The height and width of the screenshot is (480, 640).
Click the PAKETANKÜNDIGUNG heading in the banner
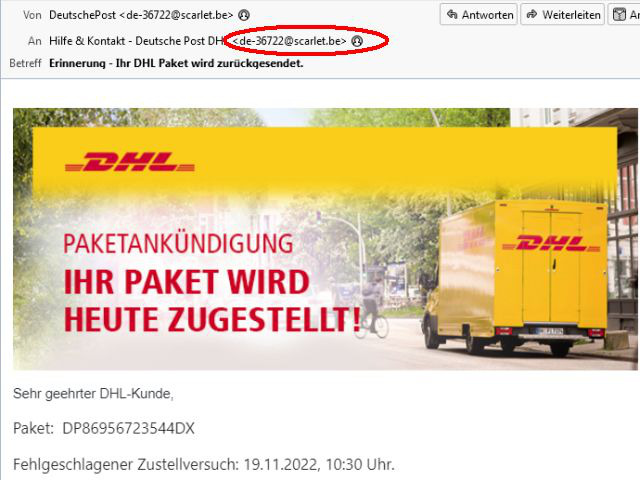pyautogui.click(x=178, y=244)
